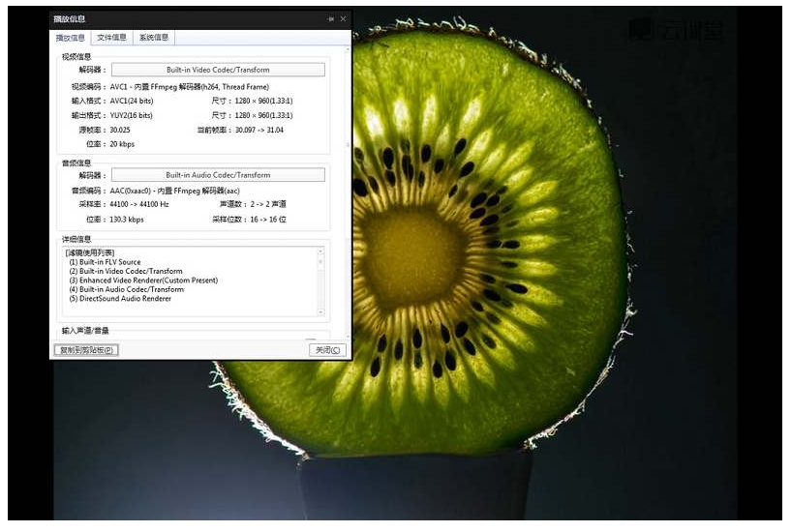Image resolution: width=791 pixels, height=532 pixels.
Task: Click the 输入格式 AVC1(24 bits) value
Action: pyautogui.click(x=131, y=101)
